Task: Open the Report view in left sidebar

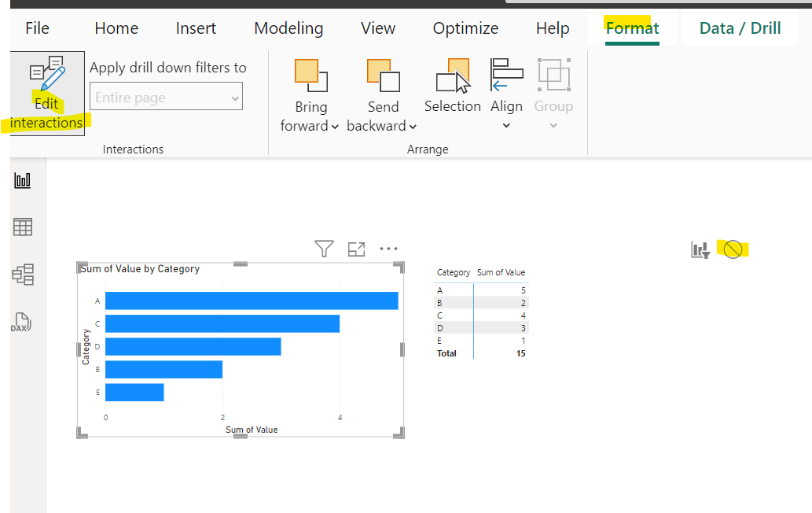Action: [x=22, y=180]
